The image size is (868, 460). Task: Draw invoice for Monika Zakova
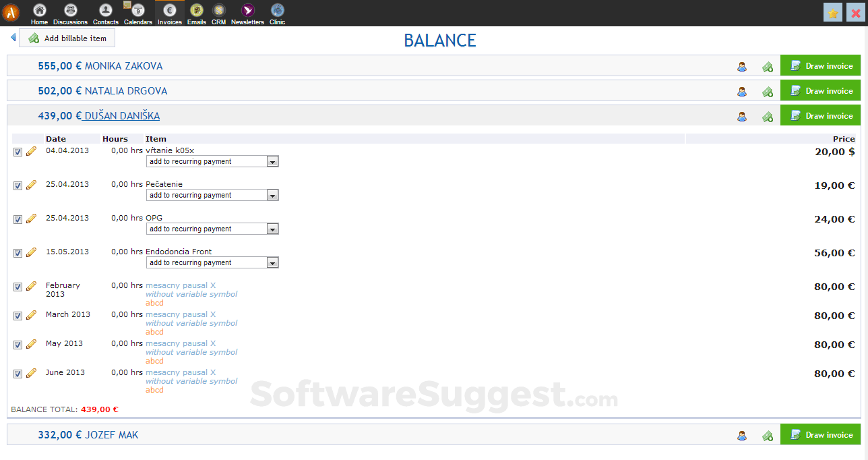coord(820,66)
